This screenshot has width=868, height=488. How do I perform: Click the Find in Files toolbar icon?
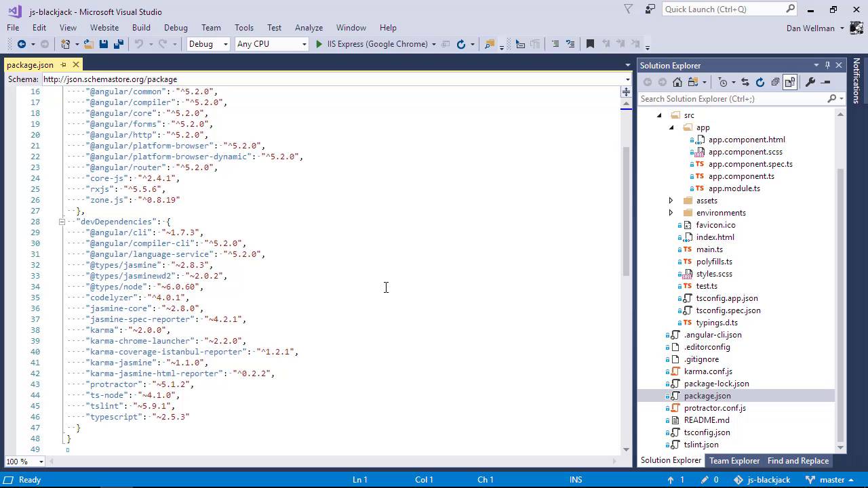click(490, 44)
